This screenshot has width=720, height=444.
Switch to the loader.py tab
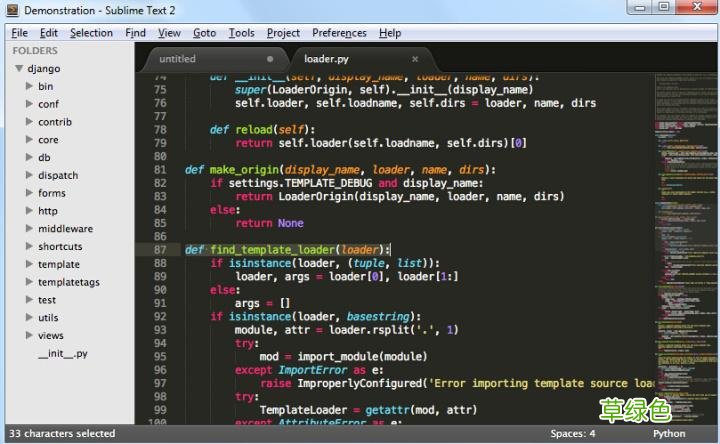point(363,59)
